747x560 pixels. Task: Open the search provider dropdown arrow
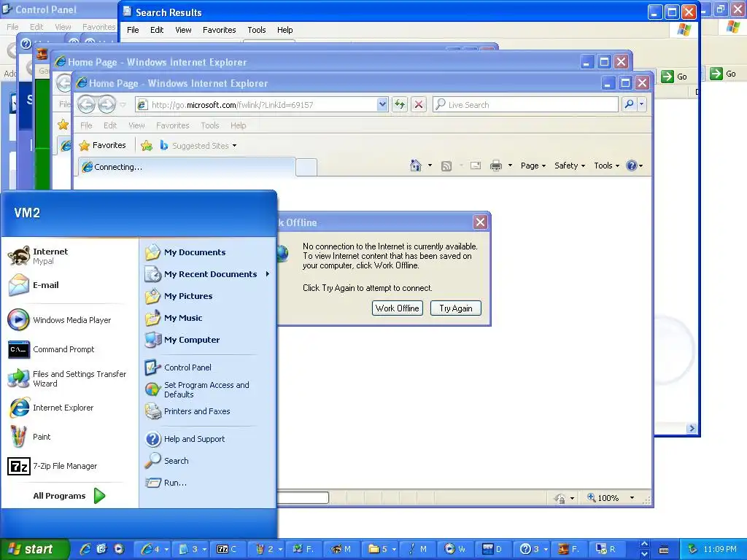click(x=642, y=104)
